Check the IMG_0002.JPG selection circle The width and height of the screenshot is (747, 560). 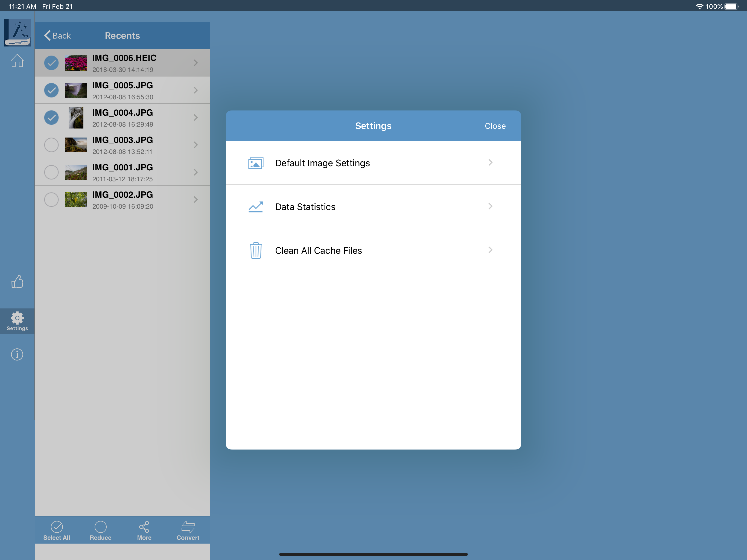pos(51,200)
